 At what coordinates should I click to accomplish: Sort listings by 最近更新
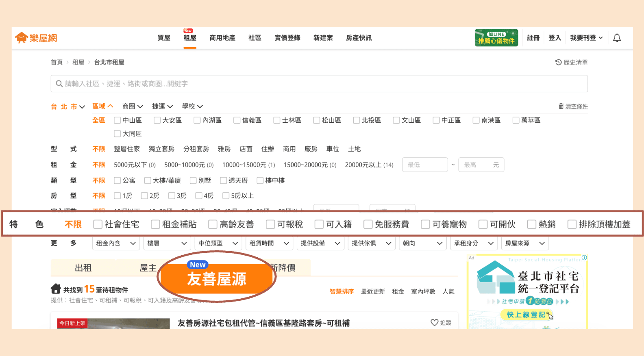(x=373, y=291)
